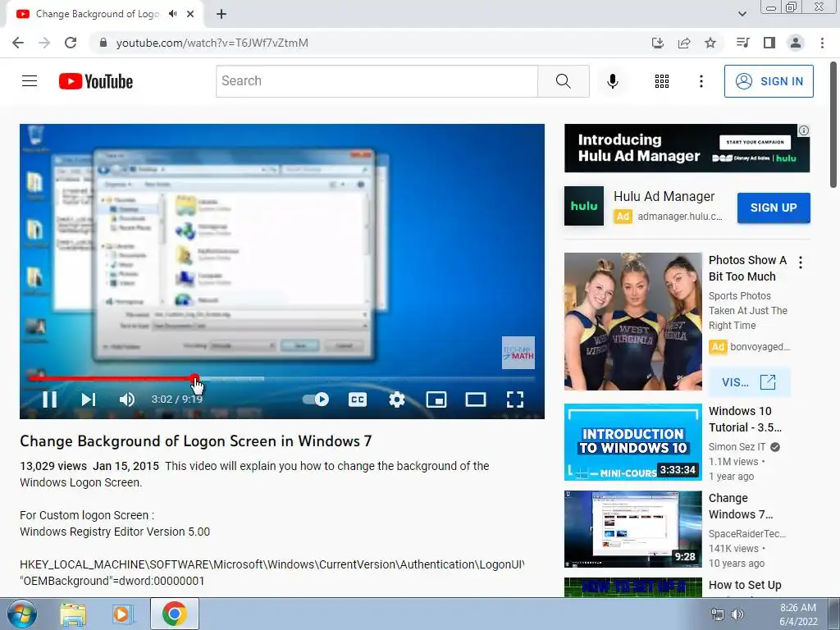840x630 pixels.
Task: Open the media controls icon
Action: tap(742, 43)
